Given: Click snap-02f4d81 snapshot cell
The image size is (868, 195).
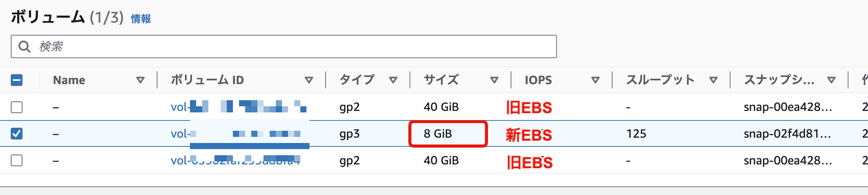Looking at the screenshot, I should 787,133.
